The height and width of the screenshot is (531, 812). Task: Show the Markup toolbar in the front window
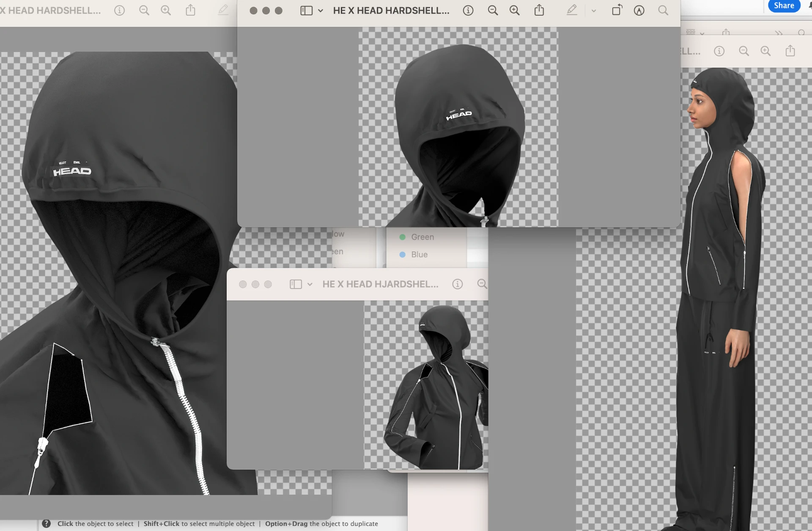coord(639,11)
